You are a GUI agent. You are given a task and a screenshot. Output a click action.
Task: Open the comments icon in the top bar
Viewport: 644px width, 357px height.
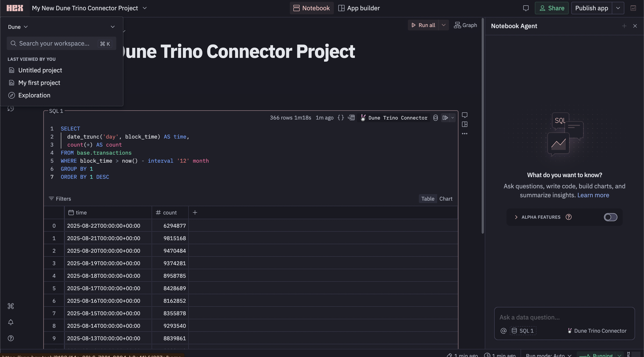526,8
